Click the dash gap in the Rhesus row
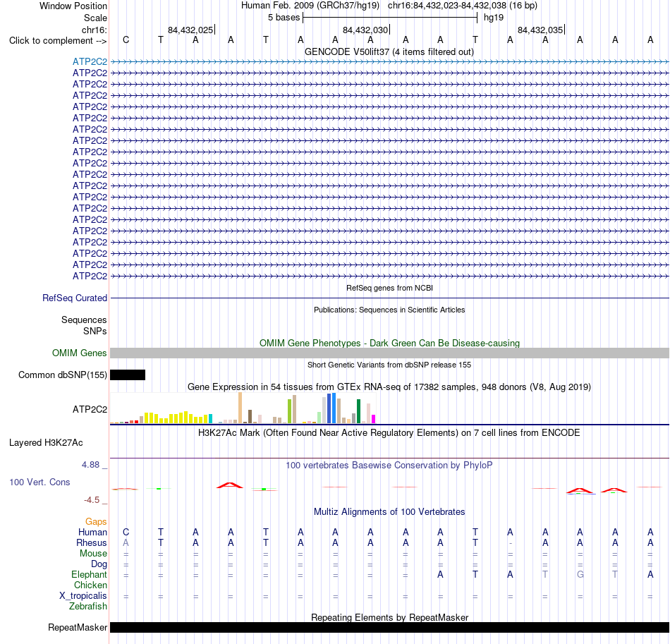 [x=510, y=543]
